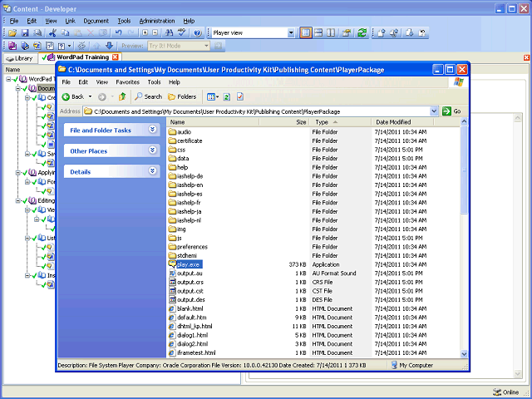Save with the floppy disk icon
Image resolution: width=532 pixels, height=399 pixels.
pyautogui.click(x=25, y=33)
